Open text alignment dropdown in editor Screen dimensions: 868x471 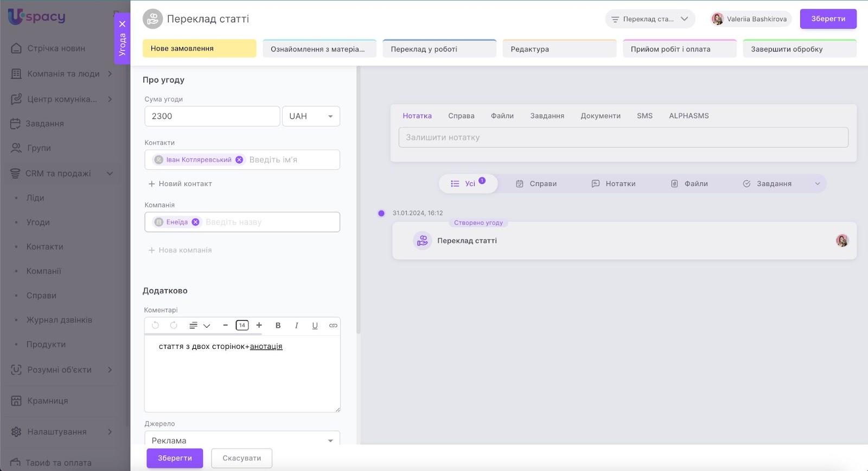(x=199, y=326)
